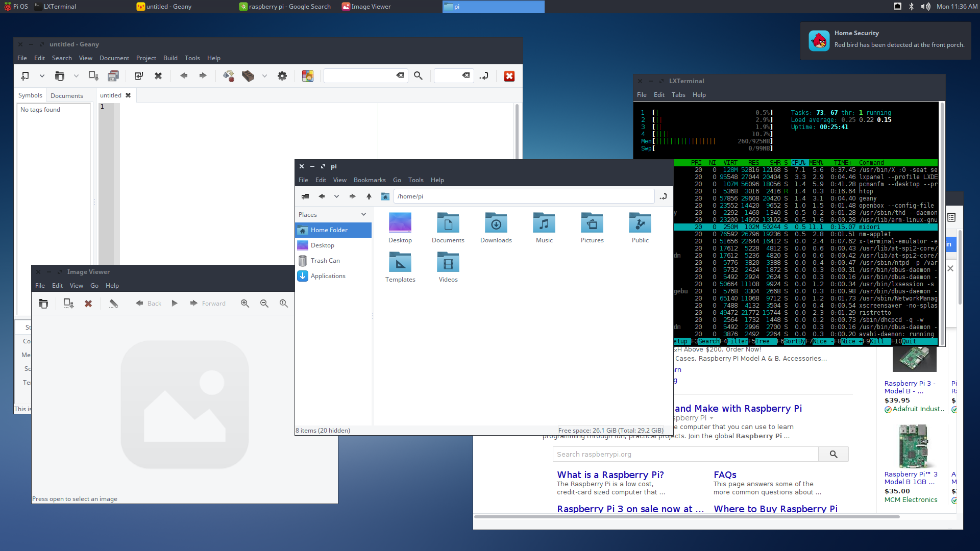The width and height of the screenshot is (980, 551).
Task: Click What is a Raspberry Pi? link
Action: (610, 475)
